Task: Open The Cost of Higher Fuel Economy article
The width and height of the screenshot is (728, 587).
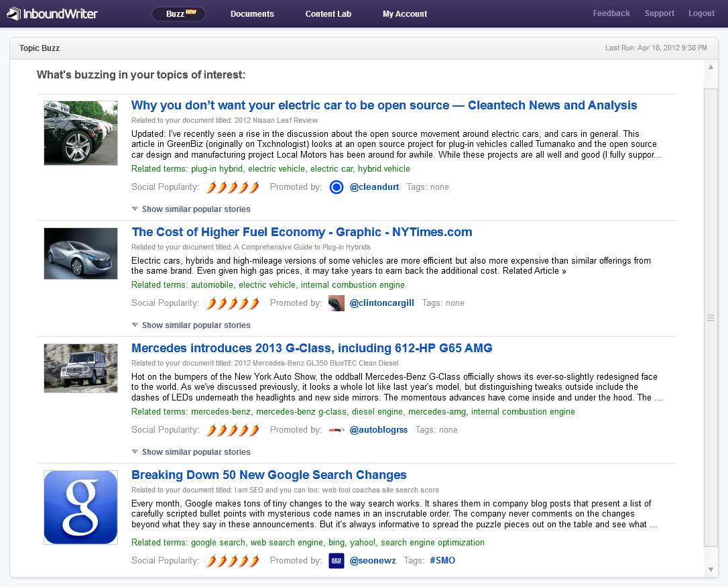Action: pos(302,232)
